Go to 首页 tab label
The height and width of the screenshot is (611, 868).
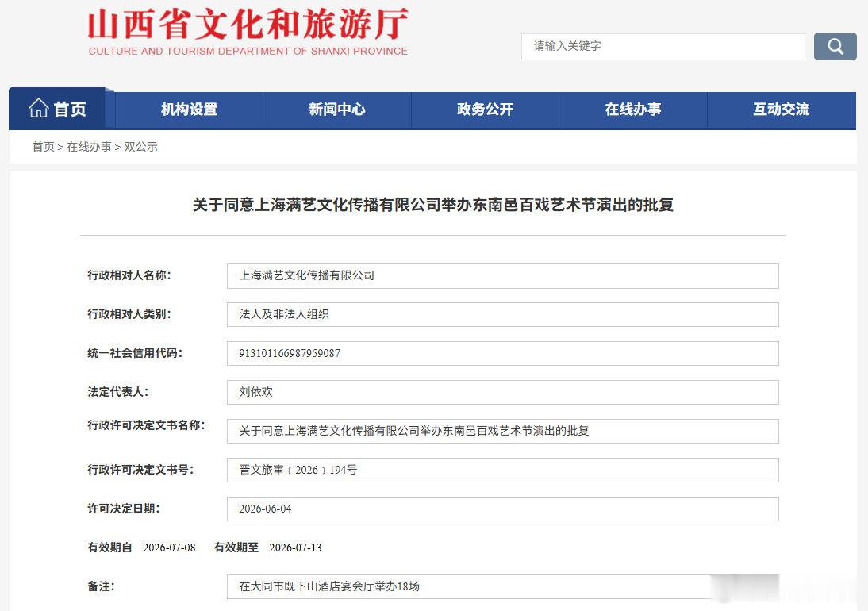click(x=70, y=109)
